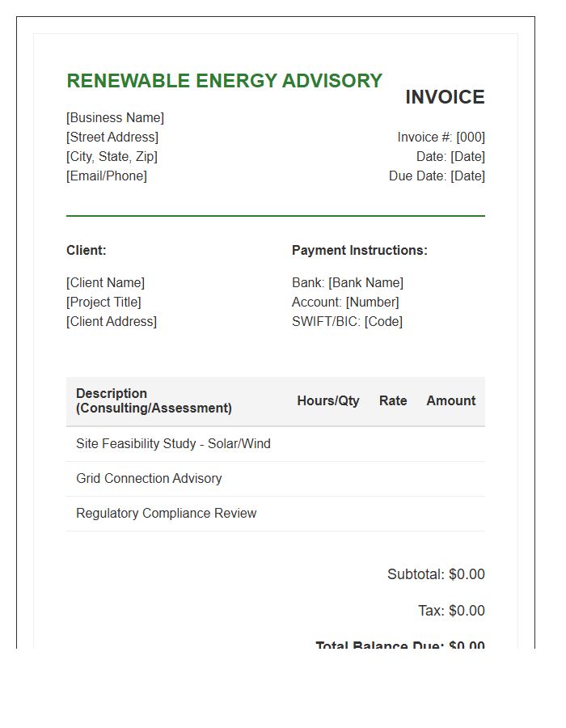This screenshot has height=728, width=566.
Task: Click the [Client Address] placeholder
Action: point(112,322)
